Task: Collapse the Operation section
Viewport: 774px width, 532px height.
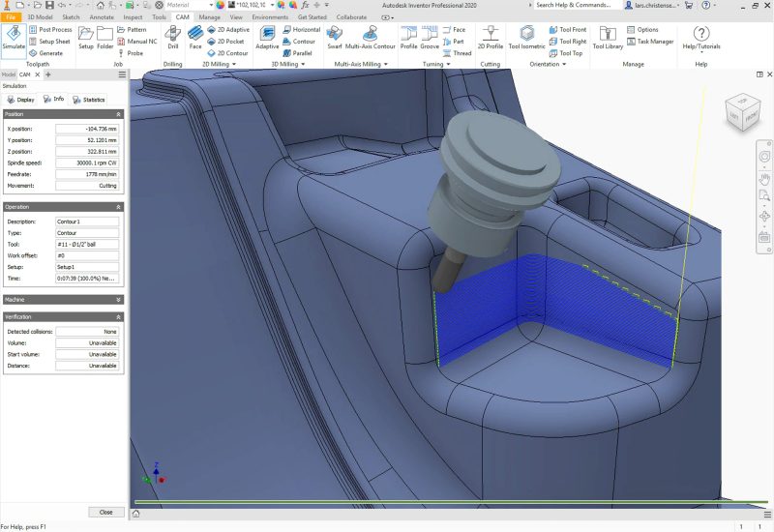Action: click(118, 207)
